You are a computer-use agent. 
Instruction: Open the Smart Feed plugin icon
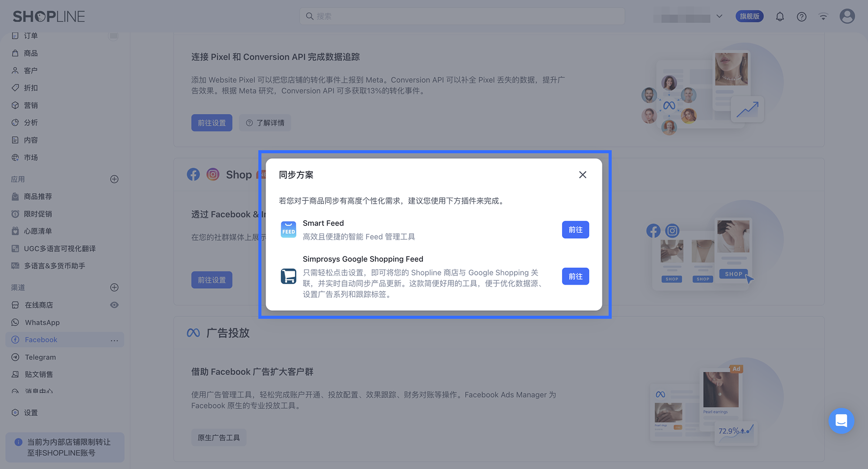pyautogui.click(x=288, y=230)
